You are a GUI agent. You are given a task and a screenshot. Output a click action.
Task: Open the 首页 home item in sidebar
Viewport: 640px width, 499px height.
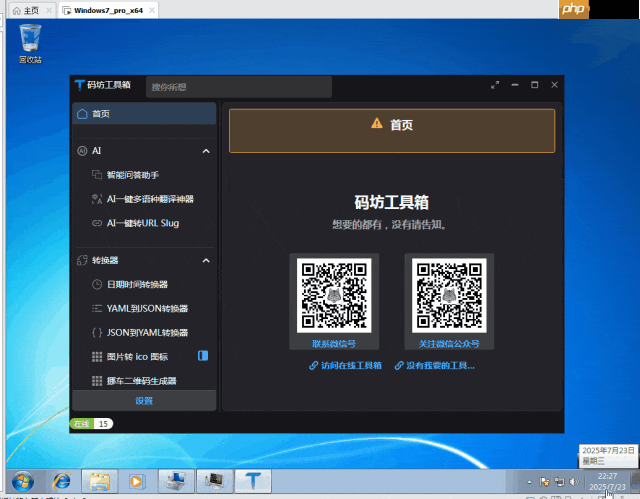click(144, 114)
